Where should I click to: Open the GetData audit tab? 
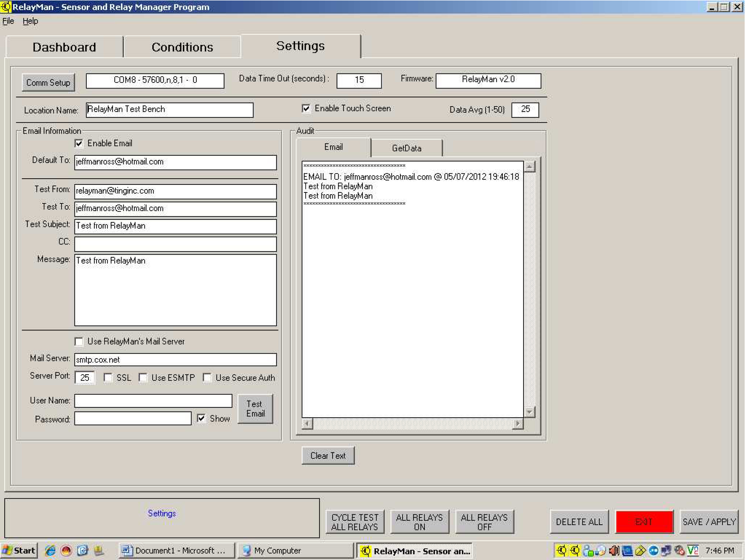(x=406, y=148)
